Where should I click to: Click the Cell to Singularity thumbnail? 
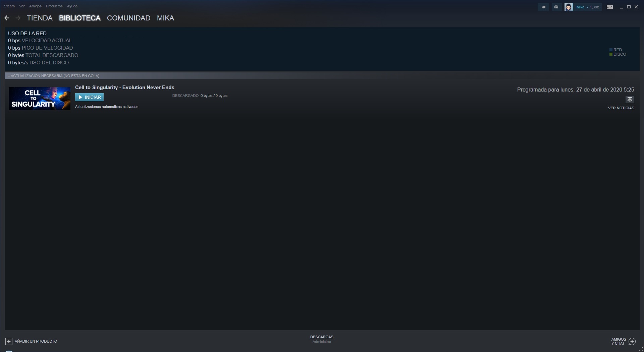tap(40, 99)
